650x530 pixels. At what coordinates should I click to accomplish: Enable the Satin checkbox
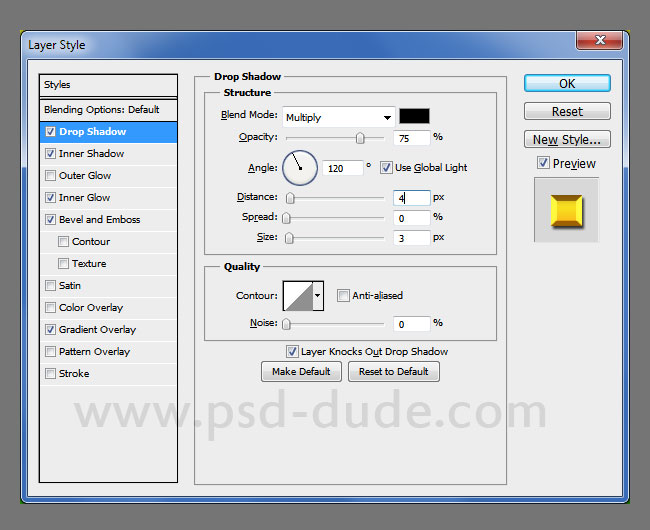pos(50,286)
